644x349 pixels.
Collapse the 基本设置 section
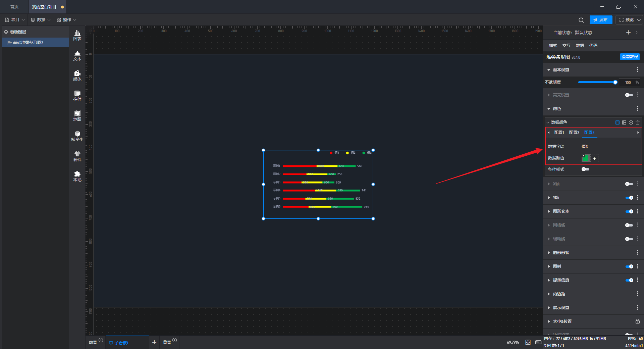[549, 70]
